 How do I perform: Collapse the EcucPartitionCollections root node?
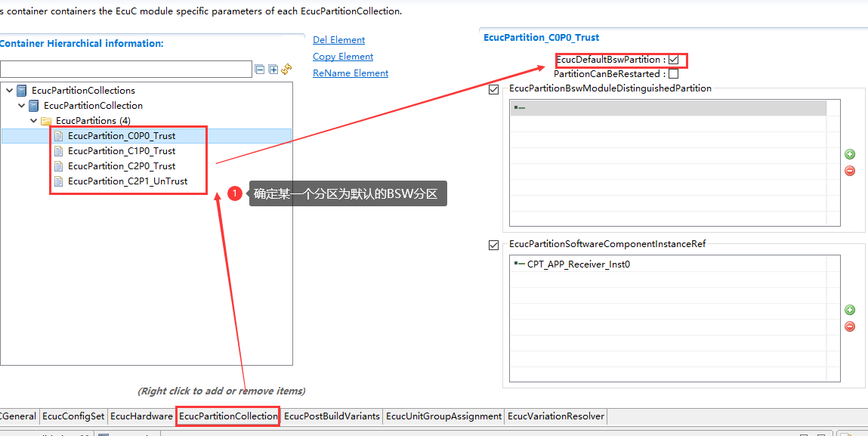coord(9,91)
